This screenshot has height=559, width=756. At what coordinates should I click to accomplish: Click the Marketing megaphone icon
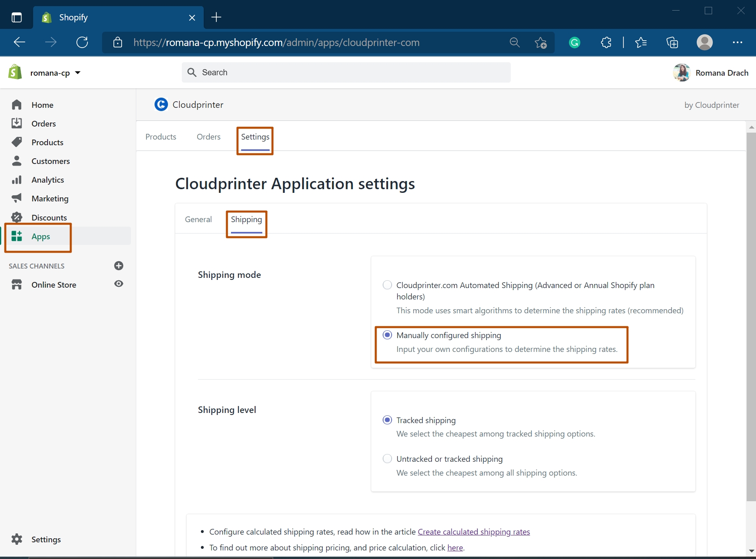point(17,198)
